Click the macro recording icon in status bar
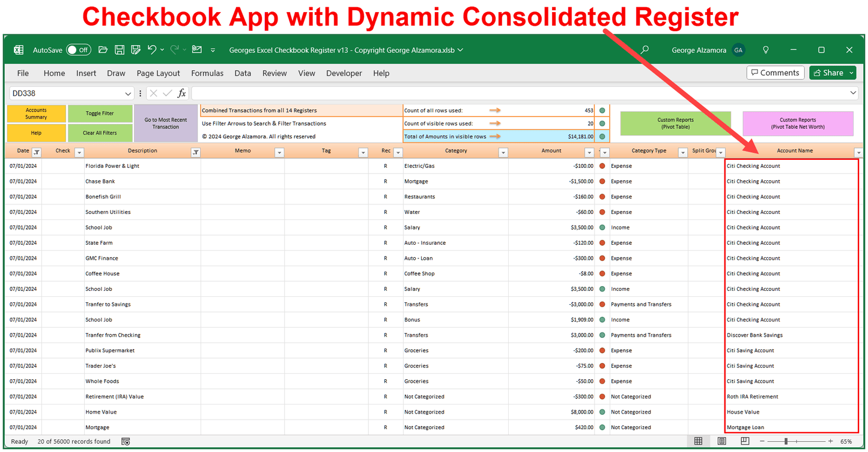Viewport: 868px width, 452px height. pos(126,441)
